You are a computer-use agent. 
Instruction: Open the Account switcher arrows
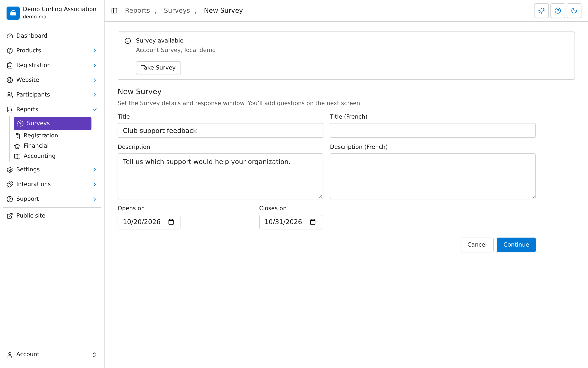94,355
